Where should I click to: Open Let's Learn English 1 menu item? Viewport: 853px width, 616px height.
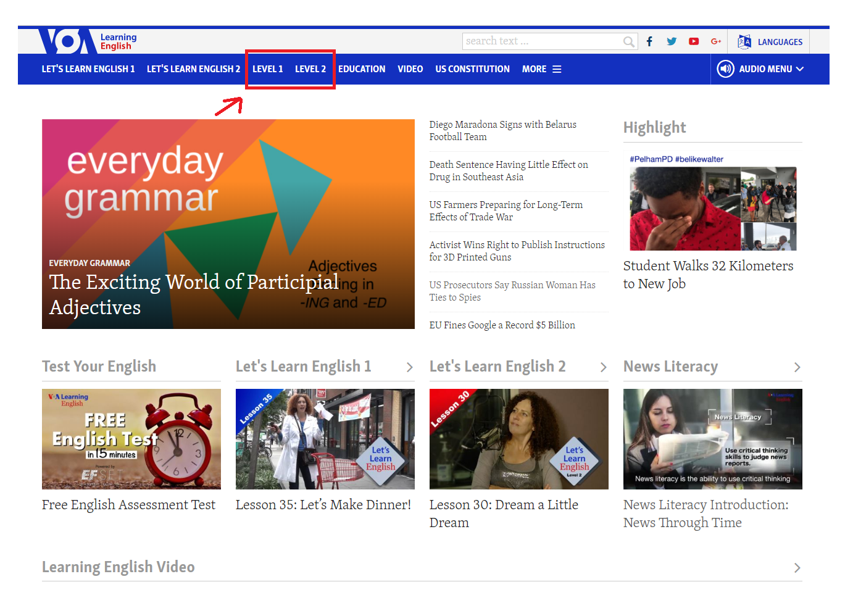pos(88,69)
